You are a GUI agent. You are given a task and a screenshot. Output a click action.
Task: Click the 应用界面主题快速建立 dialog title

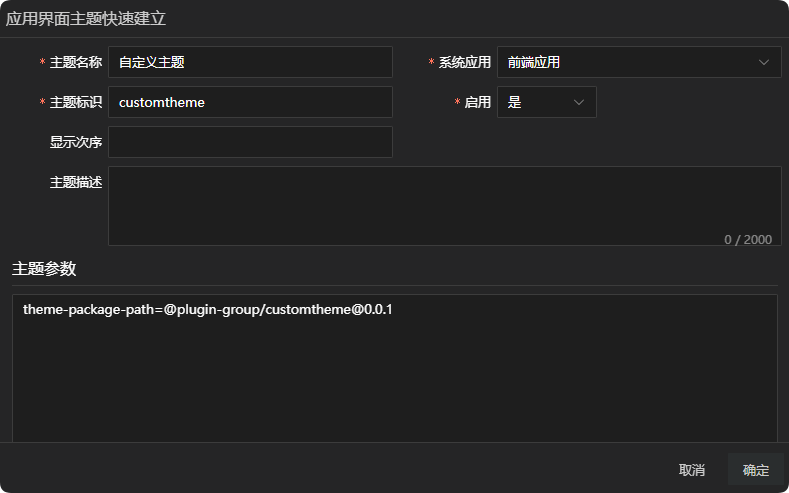(x=87, y=18)
